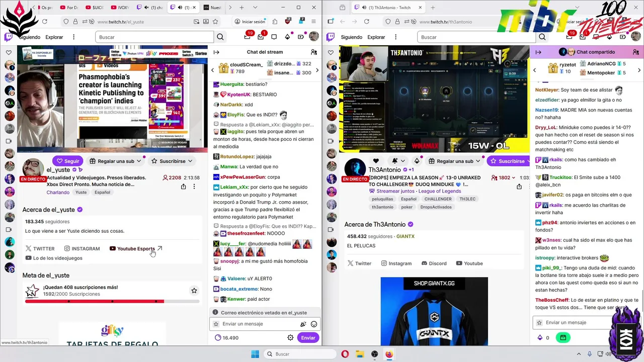644x362 pixels.
Task: Mute Th3Antonio tab audio icon
Action: click(364, 8)
